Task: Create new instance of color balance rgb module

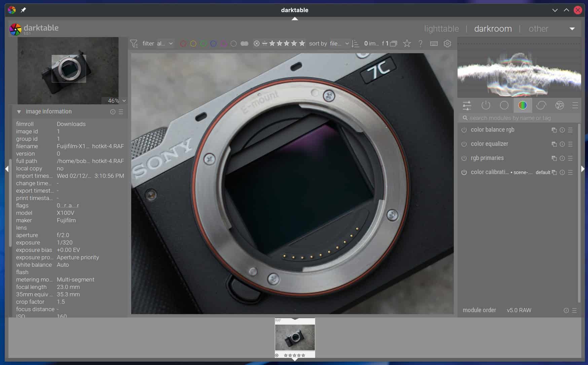Action: (554, 130)
